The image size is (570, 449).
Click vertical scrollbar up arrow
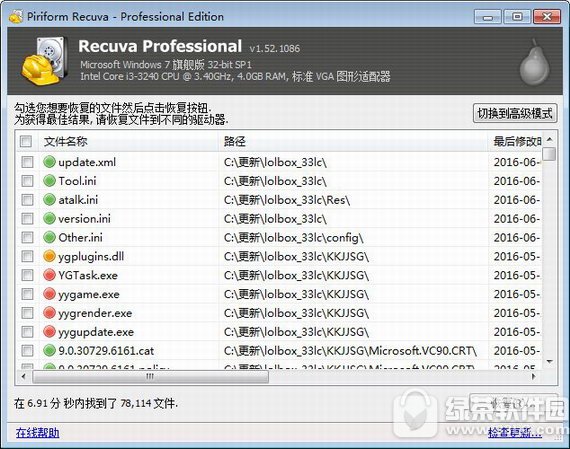[550, 139]
